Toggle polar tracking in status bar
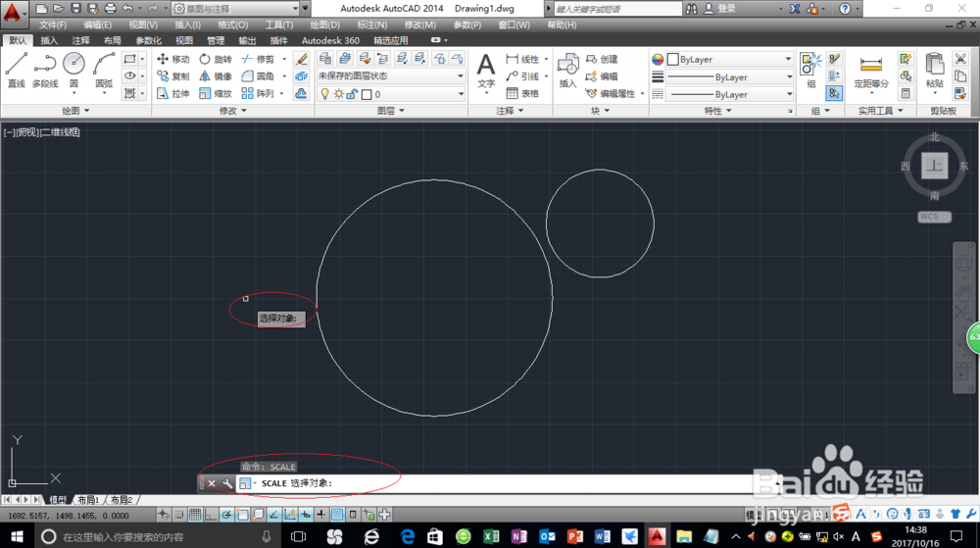 [x=226, y=515]
